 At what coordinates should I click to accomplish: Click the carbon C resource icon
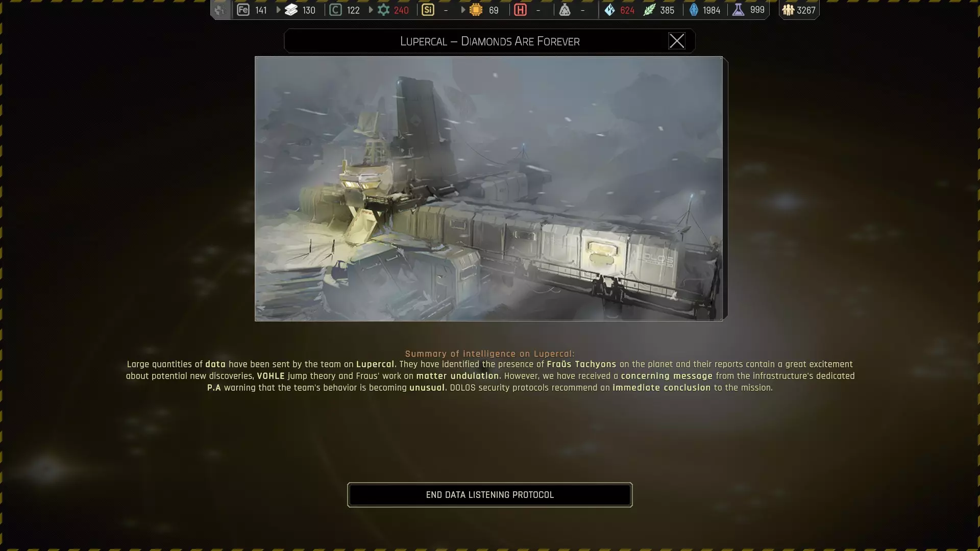(x=335, y=10)
